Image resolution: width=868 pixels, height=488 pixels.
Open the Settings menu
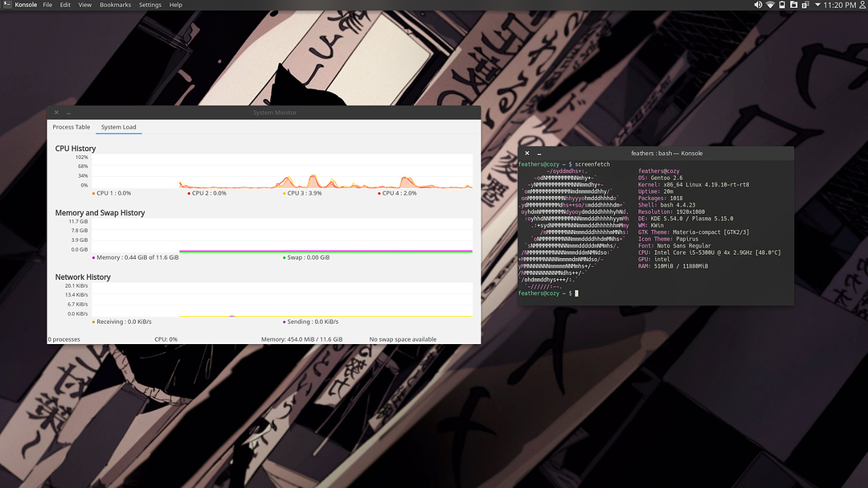tap(150, 5)
